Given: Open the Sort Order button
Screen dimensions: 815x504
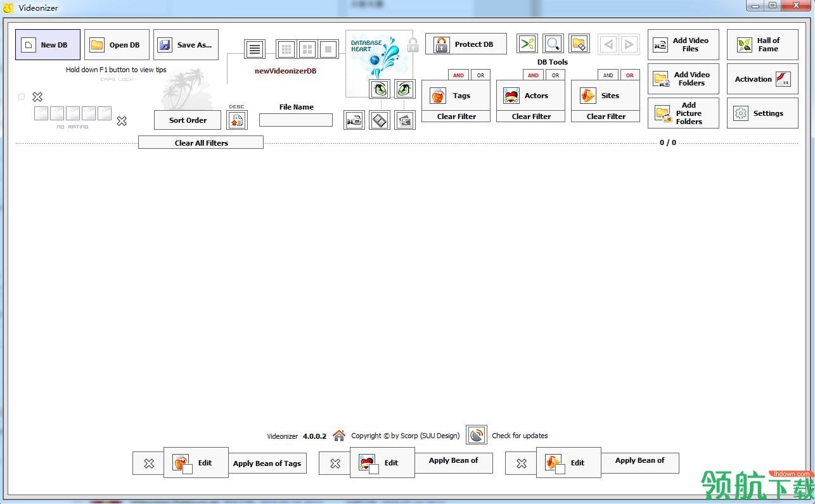Looking at the screenshot, I should 188,120.
